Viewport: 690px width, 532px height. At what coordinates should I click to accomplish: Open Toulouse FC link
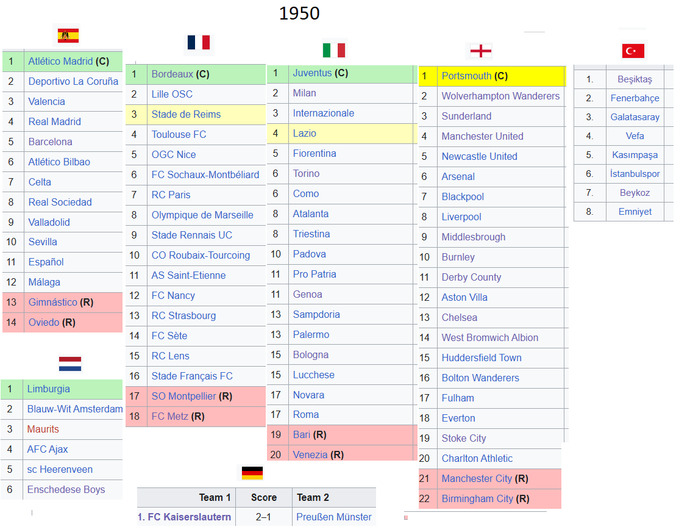(179, 135)
